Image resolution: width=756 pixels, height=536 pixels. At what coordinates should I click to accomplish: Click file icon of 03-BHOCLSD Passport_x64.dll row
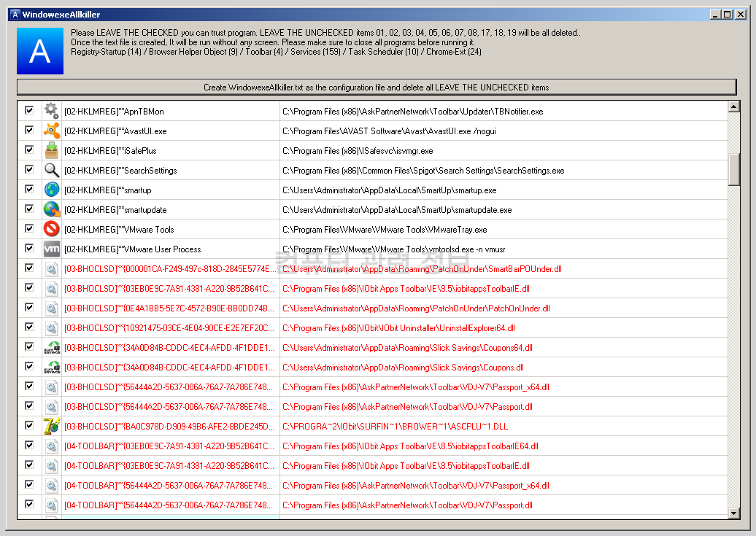tap(52, 387)
